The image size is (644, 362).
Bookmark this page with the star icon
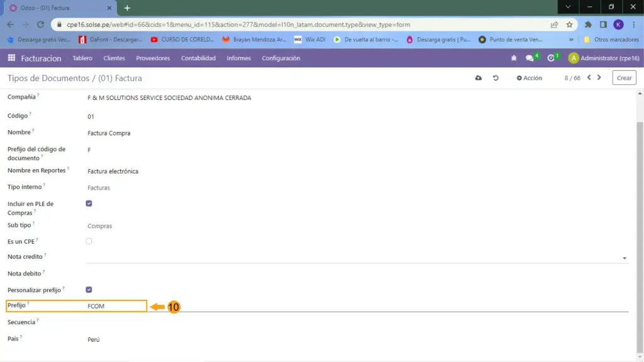(569, 25)
